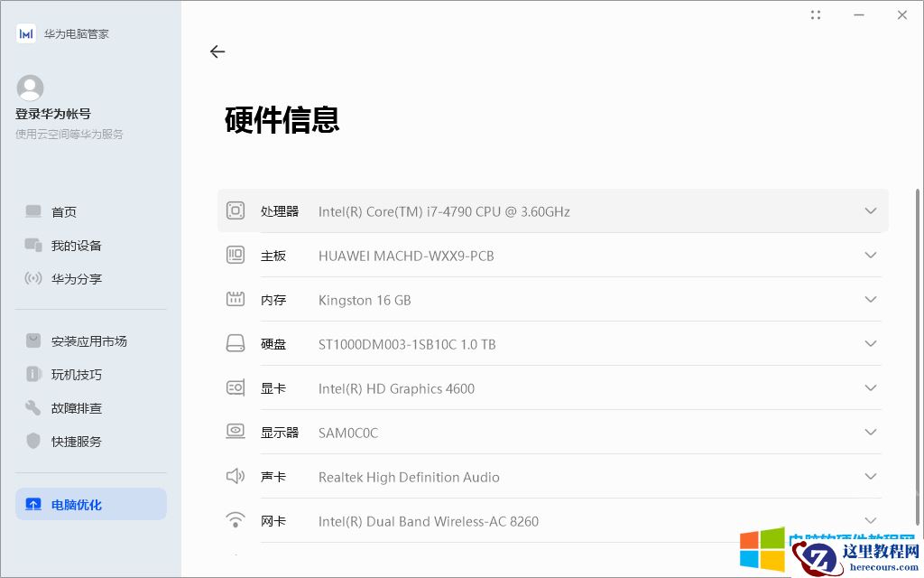Open the 我的设备 section
The image size is (924, 578).
(69, 245)
